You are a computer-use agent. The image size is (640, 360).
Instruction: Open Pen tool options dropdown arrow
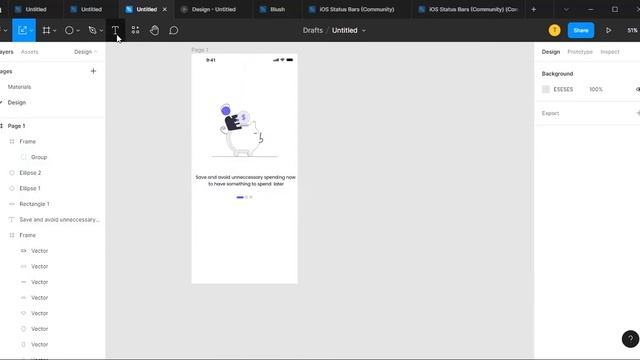point(101,31)
